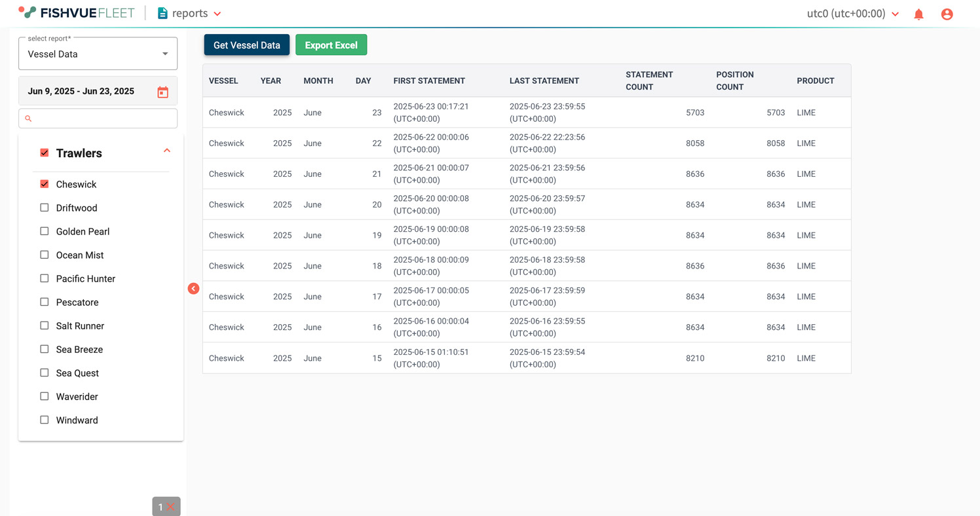
Task: Click the Export Excel button
Action: tap(331, 45)
